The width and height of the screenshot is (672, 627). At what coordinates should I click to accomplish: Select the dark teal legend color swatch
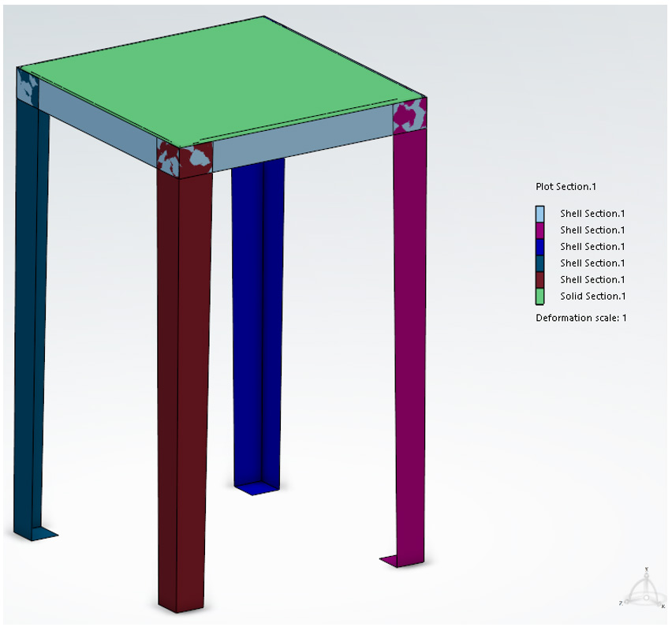pos(540,263)
